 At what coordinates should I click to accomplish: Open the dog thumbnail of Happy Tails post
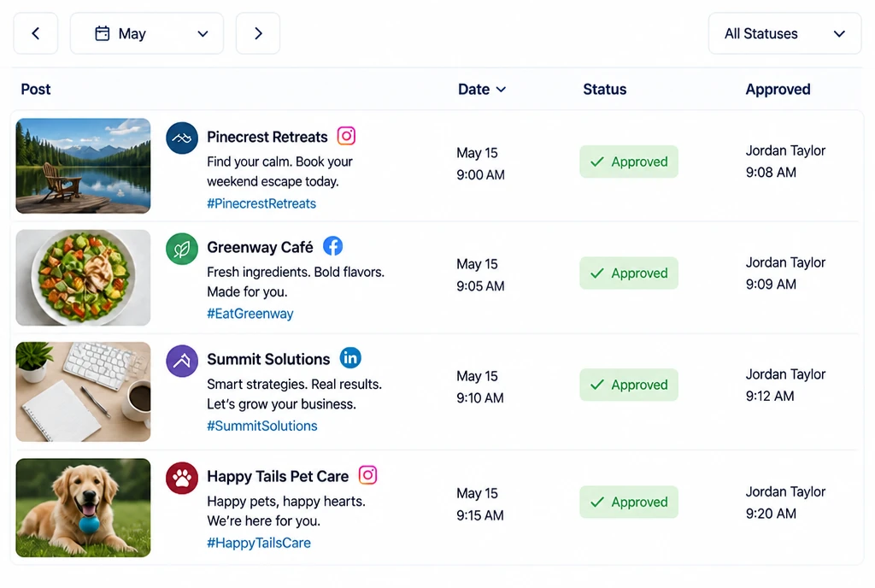point(83,508)
